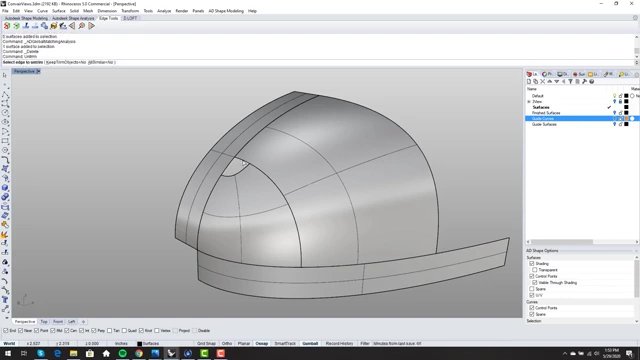640x360 pixels.
Task: Open the Analyze menu
Action: (x=164, y=11)
